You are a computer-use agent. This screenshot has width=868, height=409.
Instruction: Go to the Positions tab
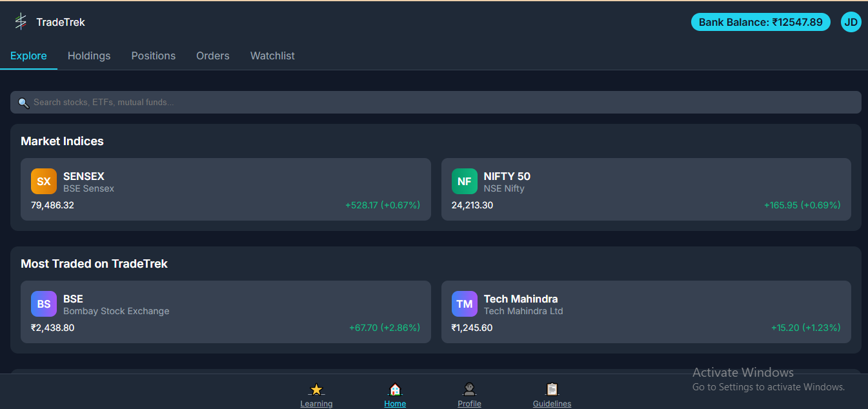[154, 56]
